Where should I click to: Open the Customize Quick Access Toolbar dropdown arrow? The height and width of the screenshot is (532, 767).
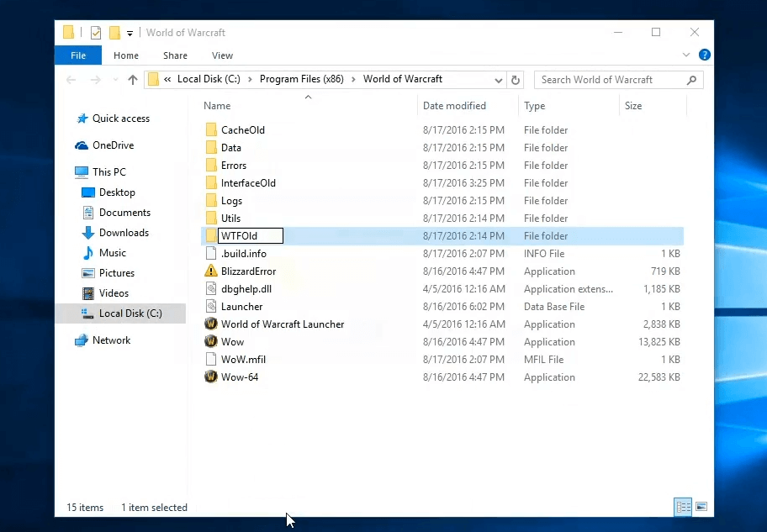(x=130, y=34)
